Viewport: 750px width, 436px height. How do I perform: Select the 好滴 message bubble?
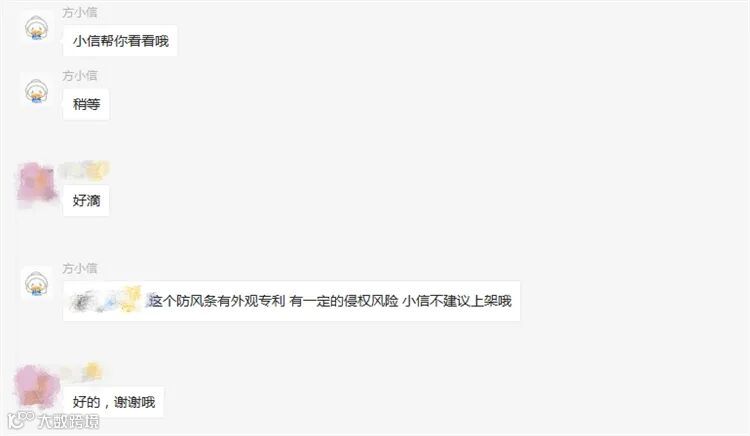click(86, 200)
